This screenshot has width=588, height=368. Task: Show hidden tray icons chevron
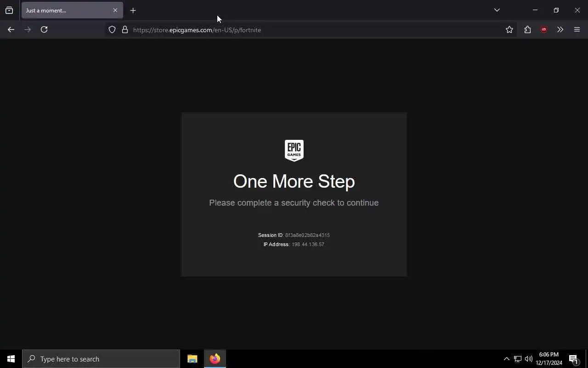click(506, 359)
